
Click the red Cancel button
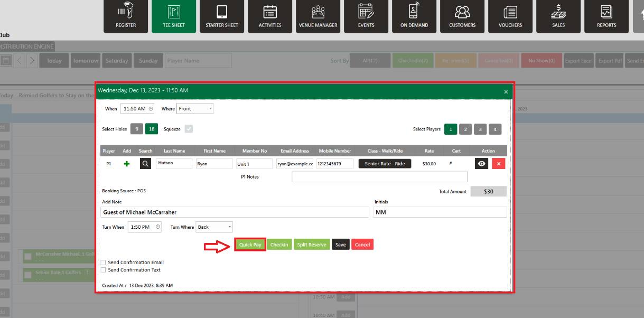[x=362, y=245]
